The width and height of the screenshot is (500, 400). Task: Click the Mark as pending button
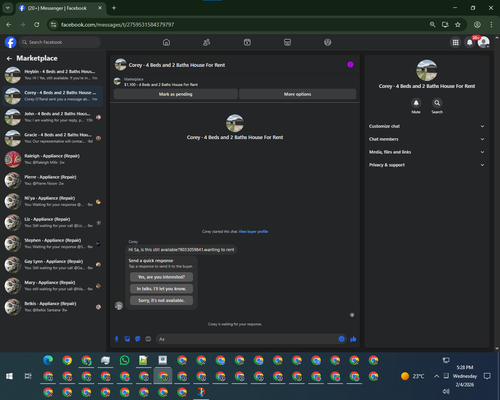pos(176,94)
